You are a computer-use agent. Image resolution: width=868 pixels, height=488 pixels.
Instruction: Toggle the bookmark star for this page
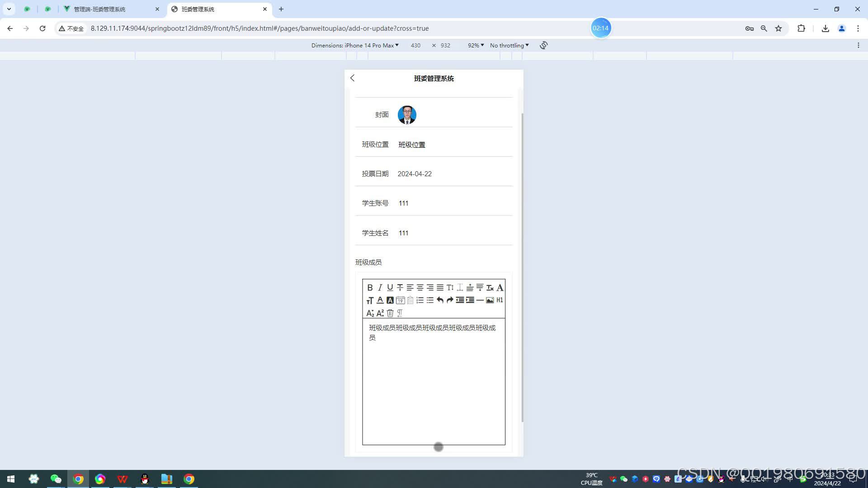(778, 28)
